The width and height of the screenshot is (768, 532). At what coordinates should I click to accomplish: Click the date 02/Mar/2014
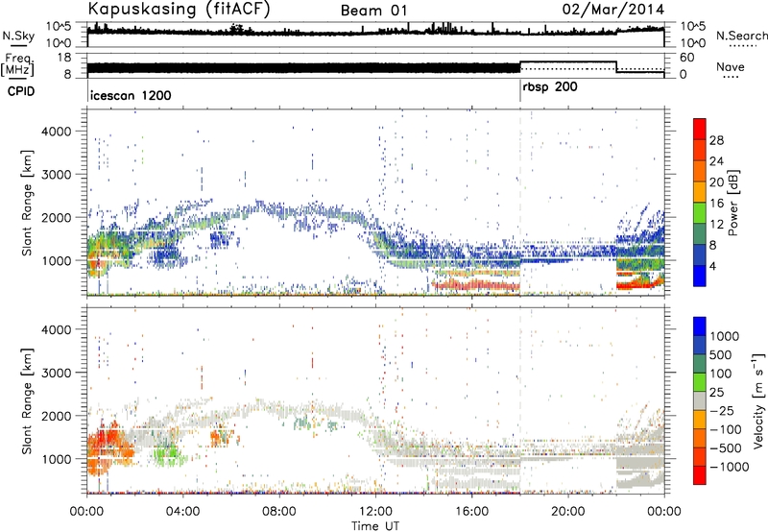[x=613, y=10]
